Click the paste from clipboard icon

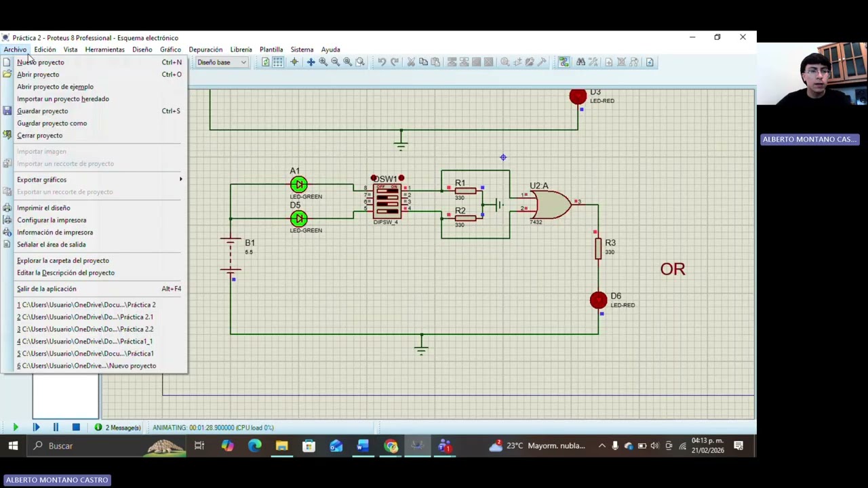(x=435, y=62)
